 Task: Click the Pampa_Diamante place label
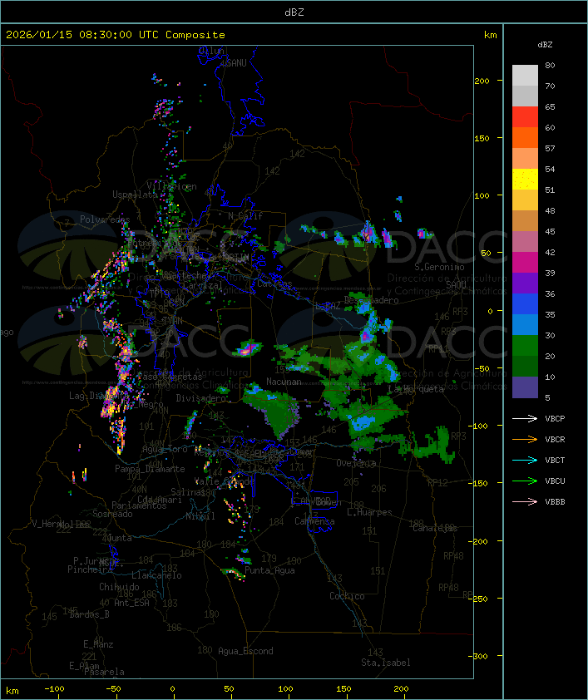[150, 469]
